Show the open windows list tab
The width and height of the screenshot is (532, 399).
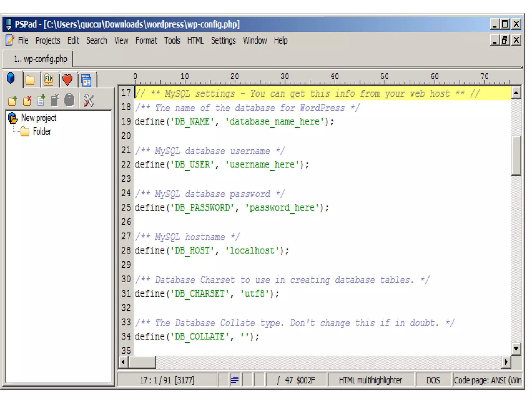(86, 80)
